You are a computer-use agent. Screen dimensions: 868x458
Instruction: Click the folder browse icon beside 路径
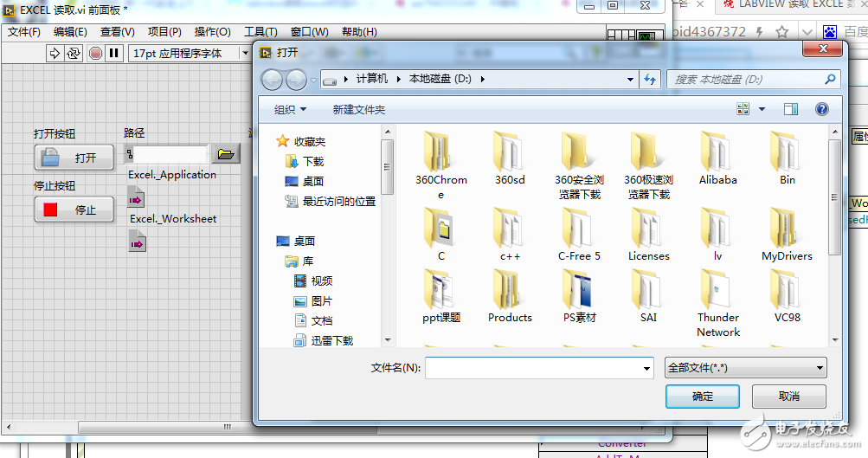(226, 154)
